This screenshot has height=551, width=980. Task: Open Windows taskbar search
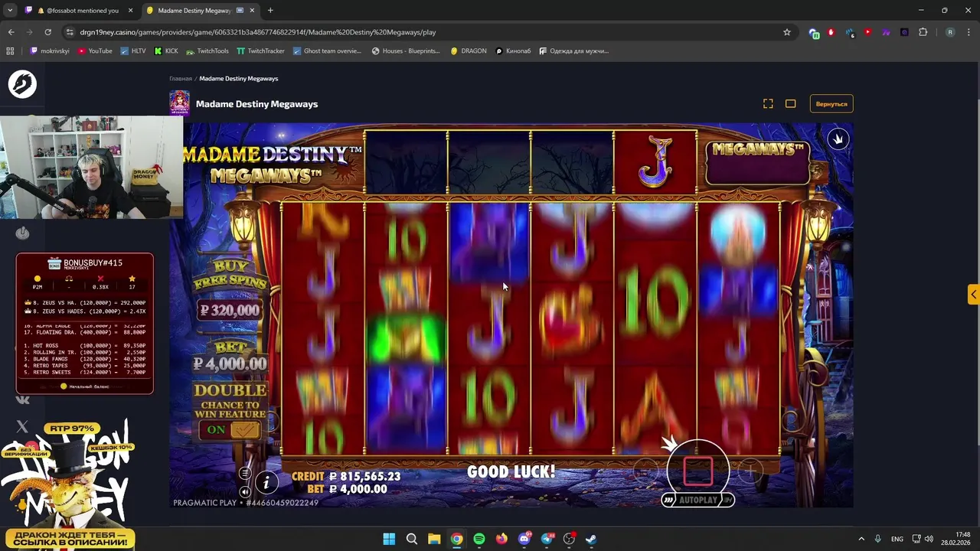[x=411, y=539]
